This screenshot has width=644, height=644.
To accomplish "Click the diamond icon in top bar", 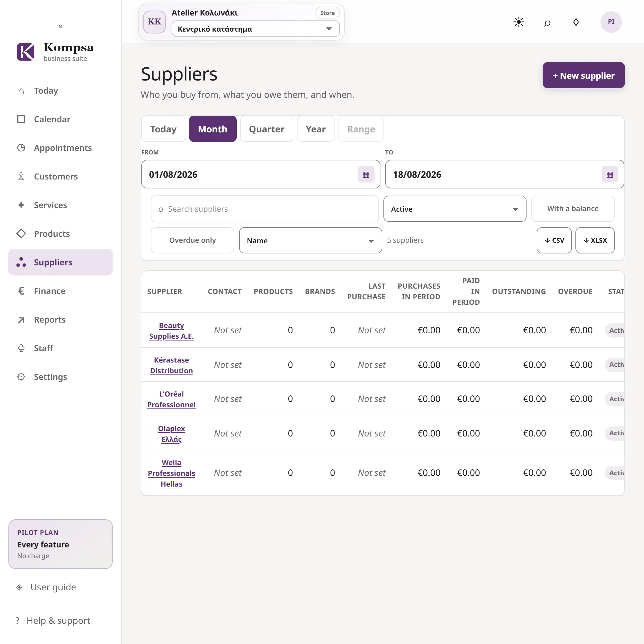I will (576, 22).
